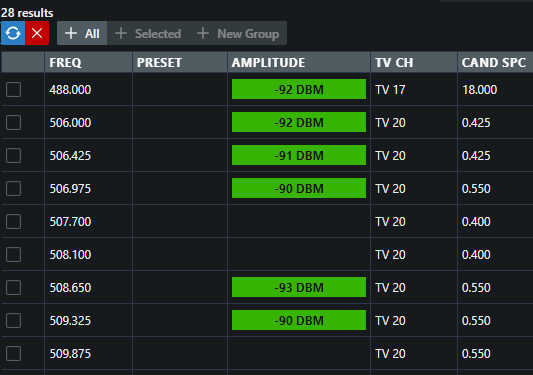The width and height of the screenshot is (533, 375).
Task: Click the New Group button
Action: [x=238, y=33]
